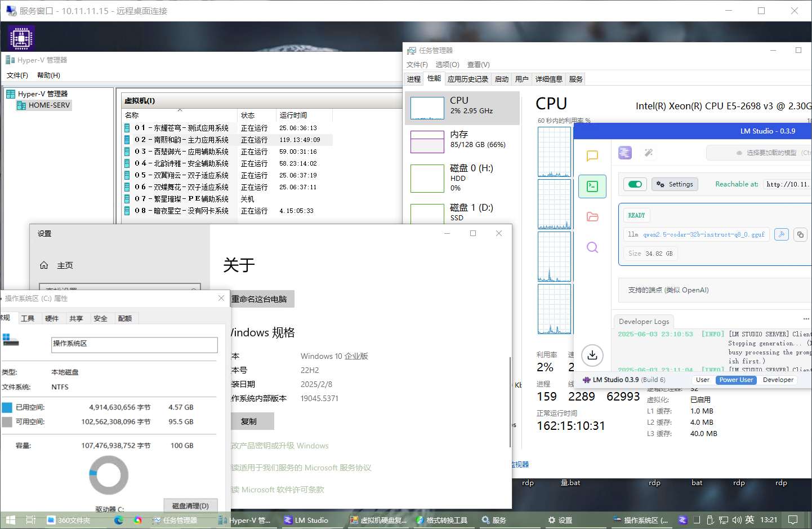
Task: Go to 主页 in Settings window
Action: 57,265
